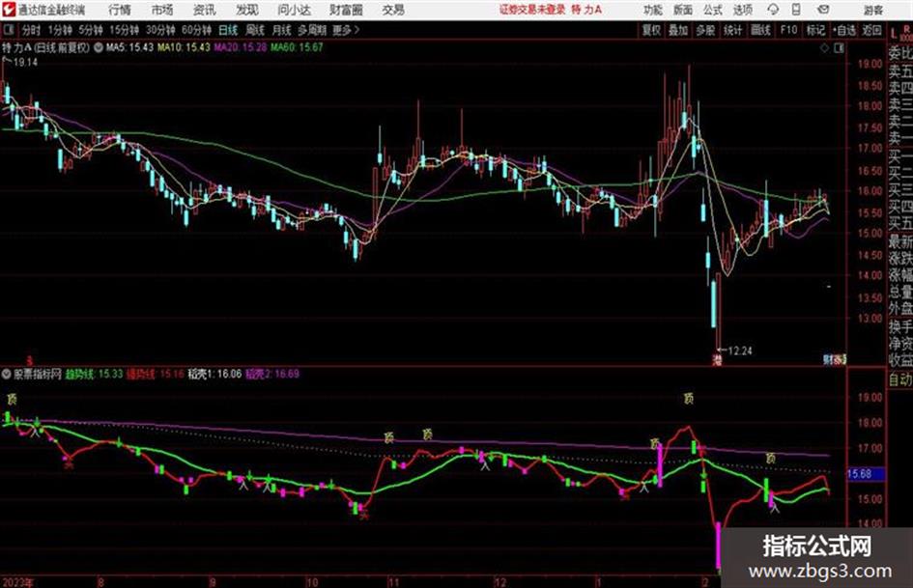Click the 稻壳1: 16.06 indicator label
Screen dimensions: 913x588
pos(214,374)
